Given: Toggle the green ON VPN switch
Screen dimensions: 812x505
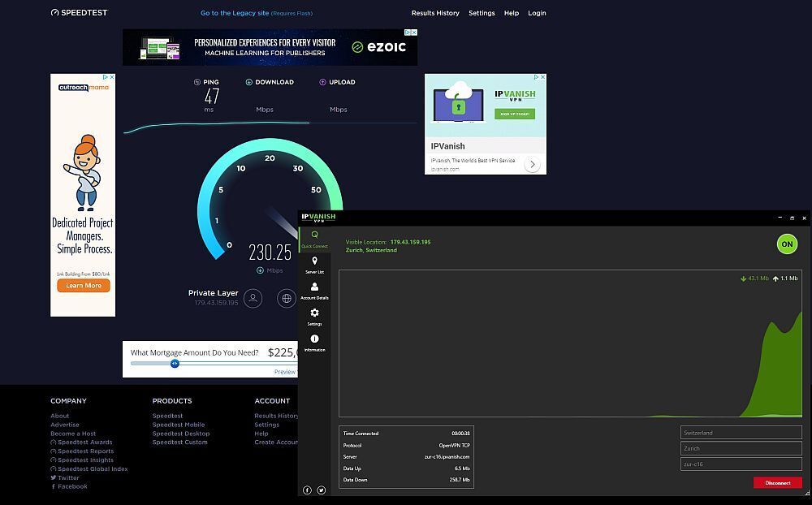Looking at the screenshot, I should pyautogui.click(x=787, y=244).
